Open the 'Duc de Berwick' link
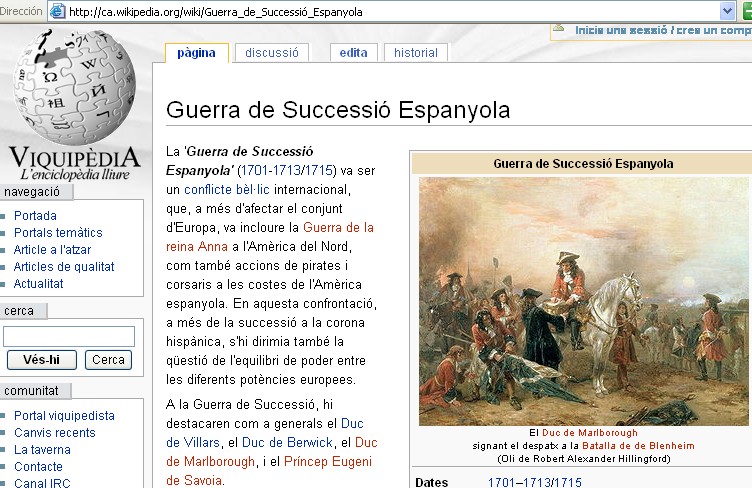Viewport: 752px width, 488px height. coord(287,442)
